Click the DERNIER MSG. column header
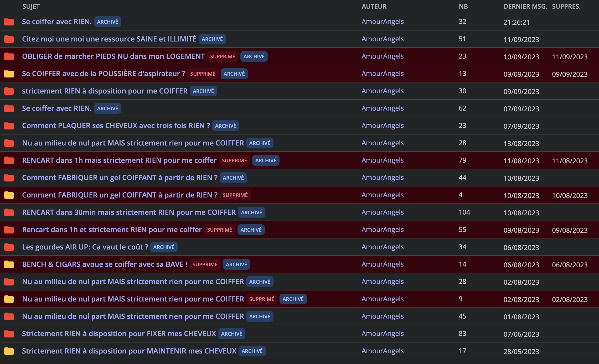This screenshot has height=364, width=599. point(525,7)
